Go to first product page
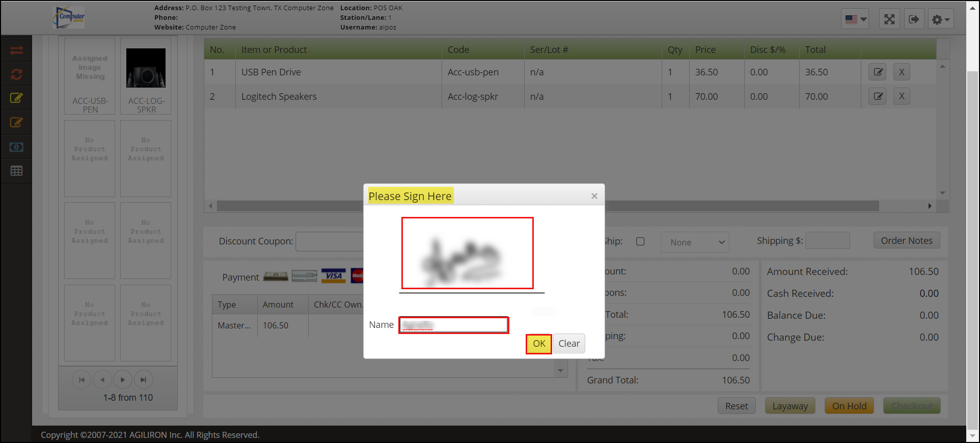 [x=81, y=379]
